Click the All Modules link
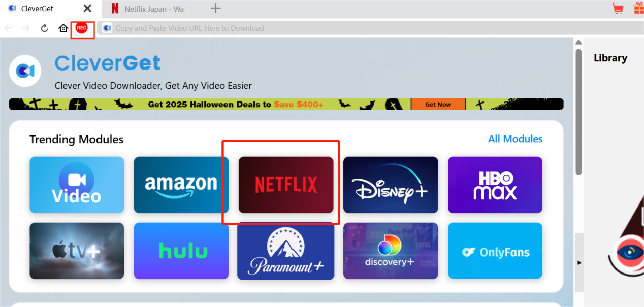The height and width of the screenshot is (307, 644). point(515,139)
